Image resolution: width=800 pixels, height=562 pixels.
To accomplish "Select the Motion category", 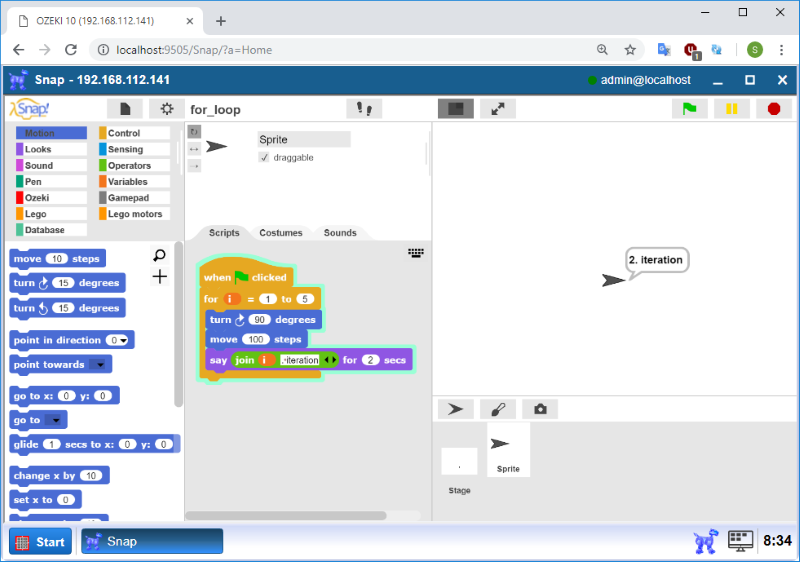I will point(51,133).
